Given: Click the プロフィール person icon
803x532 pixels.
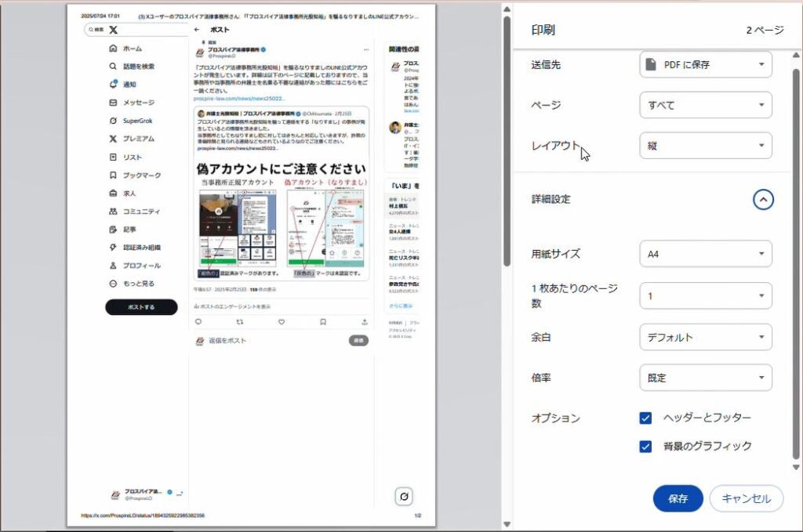Looking at the screenshot, I should point(113,266).
